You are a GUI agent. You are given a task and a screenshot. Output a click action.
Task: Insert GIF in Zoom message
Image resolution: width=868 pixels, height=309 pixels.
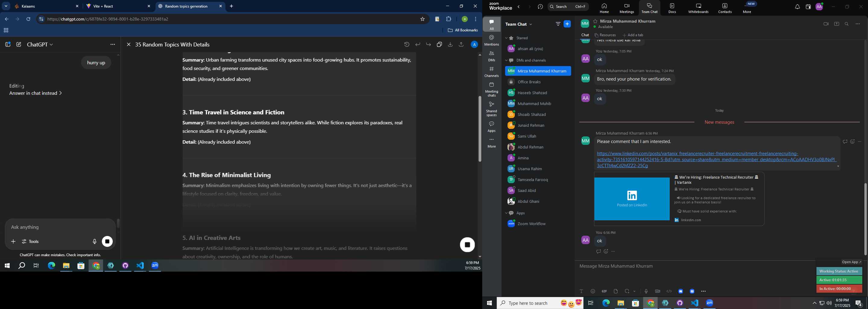coord(604,291)
